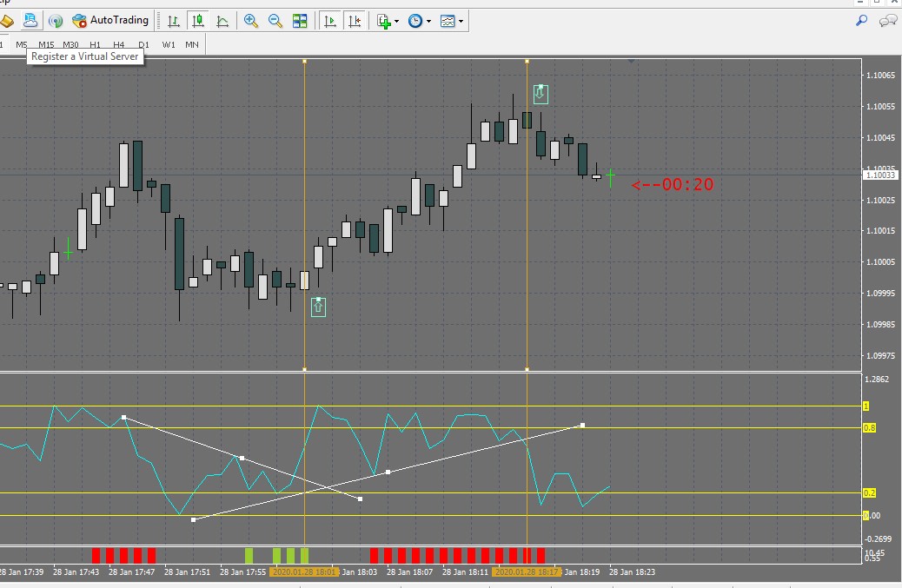Select the M5 timeframe

click(x=21, y=44)
